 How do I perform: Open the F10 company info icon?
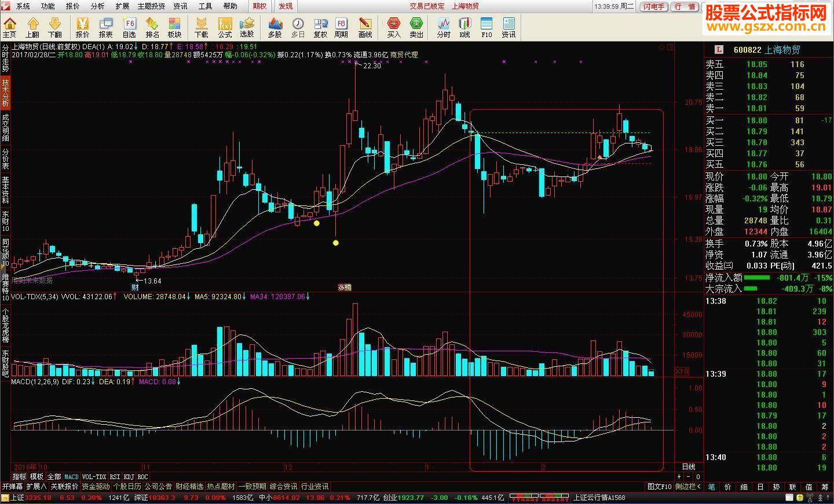[487, 27]
